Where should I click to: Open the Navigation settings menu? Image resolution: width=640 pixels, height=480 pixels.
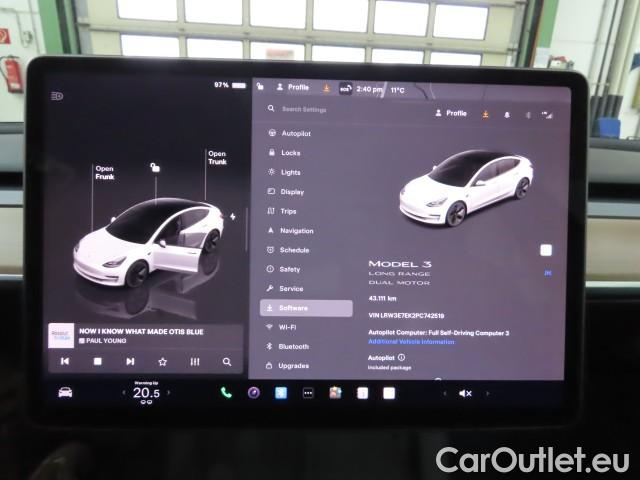(290, 231)
